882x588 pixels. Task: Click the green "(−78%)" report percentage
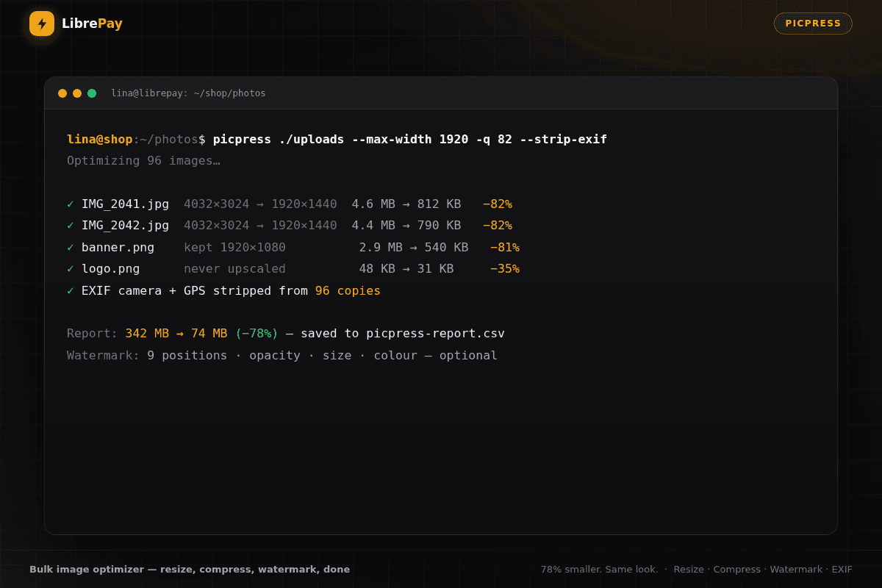257,334
